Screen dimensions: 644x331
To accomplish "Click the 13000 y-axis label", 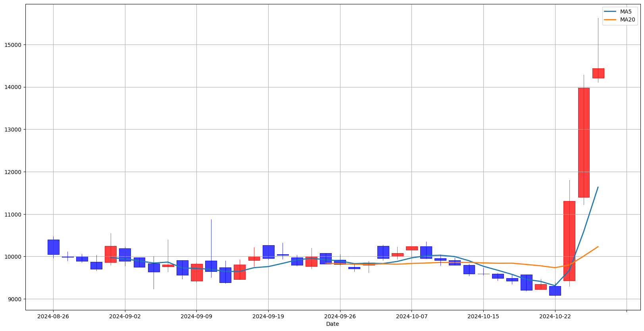I will pyautogui.click(x=14, y=130).
